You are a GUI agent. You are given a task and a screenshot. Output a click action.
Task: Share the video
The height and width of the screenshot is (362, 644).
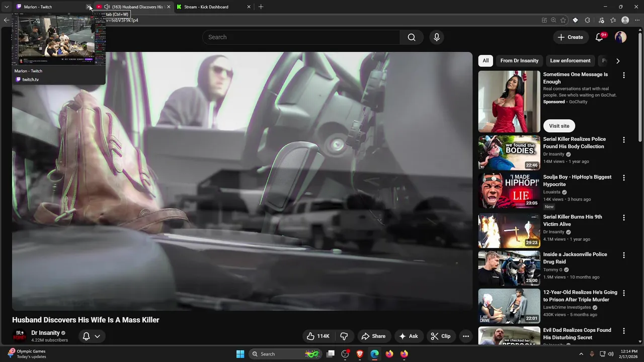click(x=373, y=336)
